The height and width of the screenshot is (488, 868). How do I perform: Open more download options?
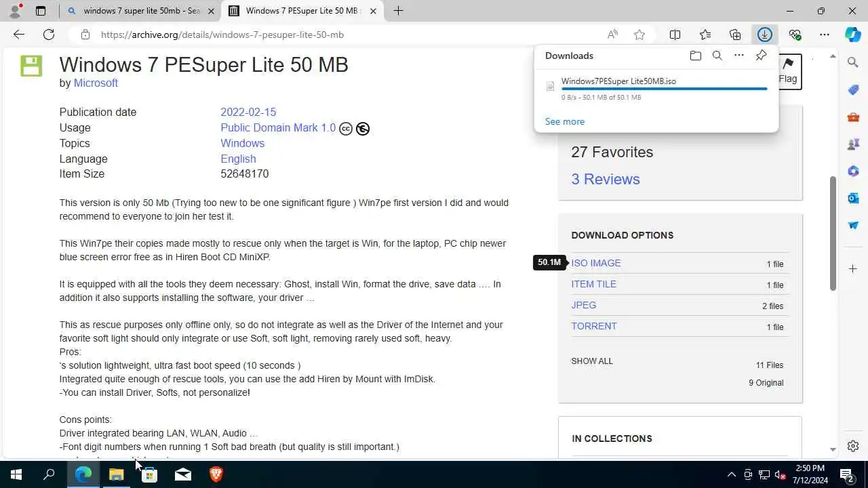pos(739,56)
